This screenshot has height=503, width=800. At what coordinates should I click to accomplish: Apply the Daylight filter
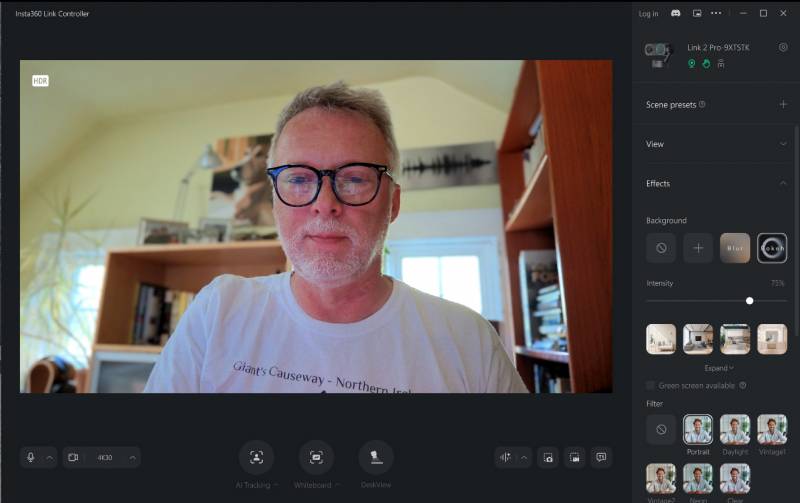click(735, 430)
